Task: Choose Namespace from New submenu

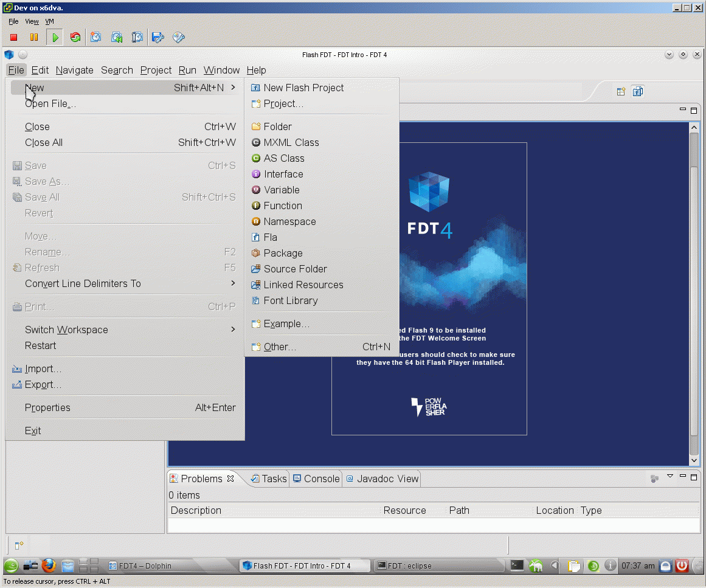Action: [x=322, y=221]
